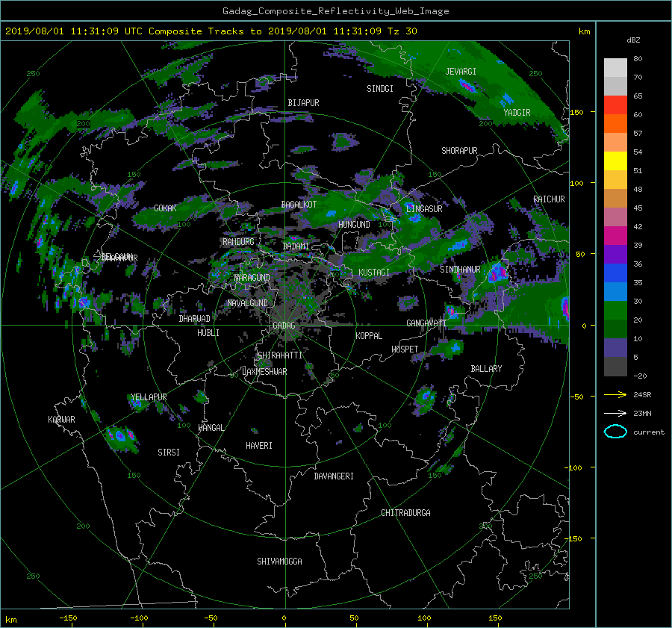This screenshot has height=628, width=672.
Task: Click the SIRSI city label
Action: [x=169, y=453]
